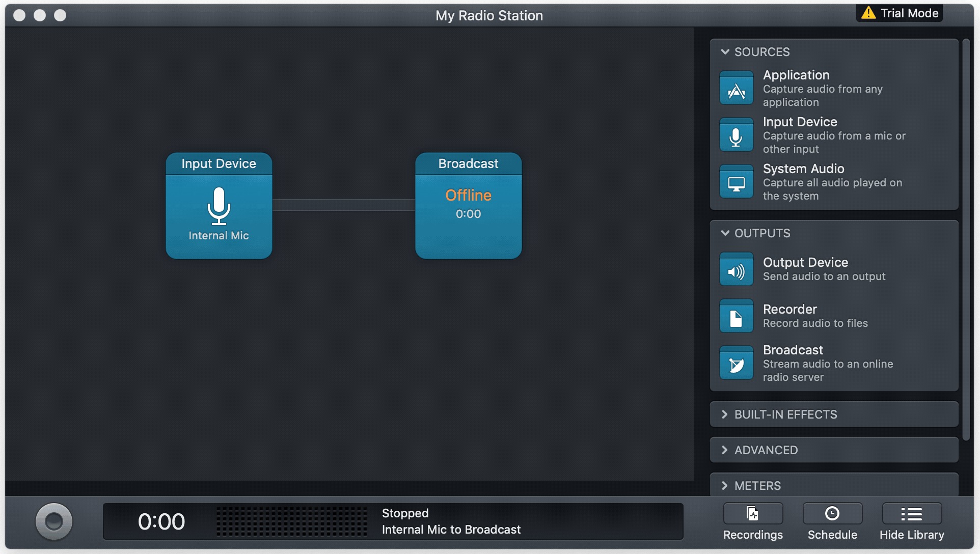This screenshot has height=554, width=980.
Task: Click Hide Library
Action: [x=911, y=513]
